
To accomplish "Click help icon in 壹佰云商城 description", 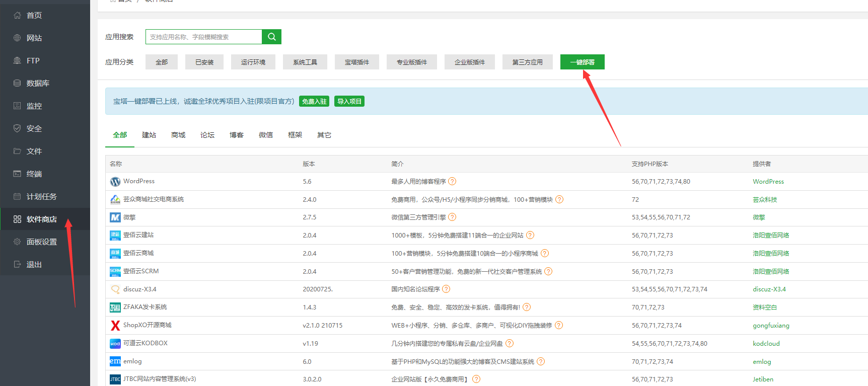I will tap(545, 253).
